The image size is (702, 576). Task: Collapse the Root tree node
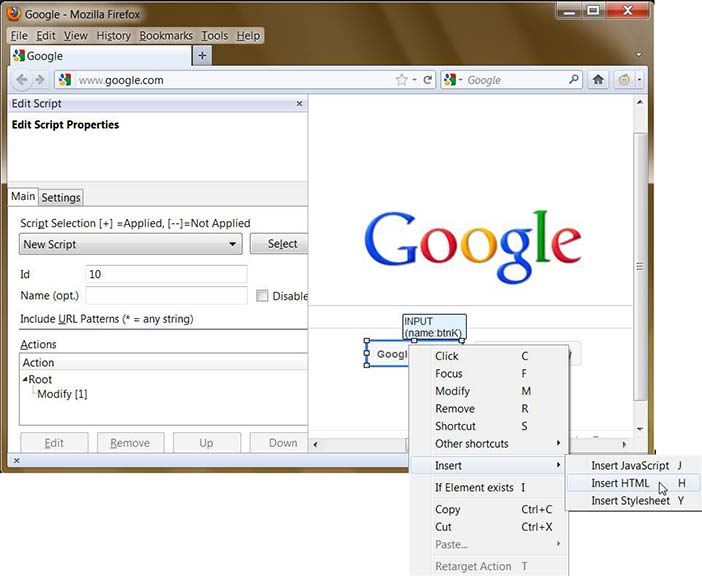(x=25, y=379)
